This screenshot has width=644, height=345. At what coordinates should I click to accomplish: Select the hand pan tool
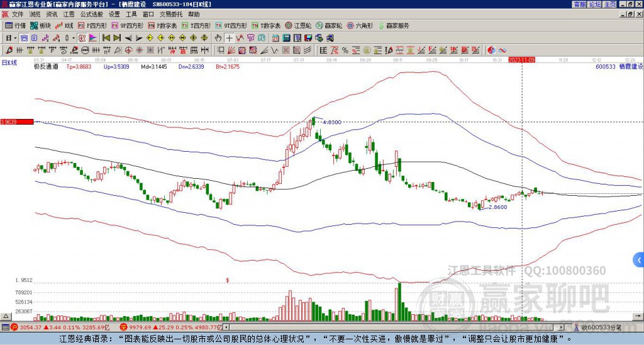218,38
